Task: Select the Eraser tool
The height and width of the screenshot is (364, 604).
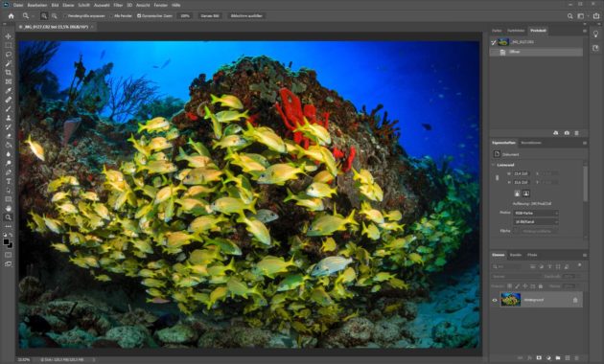Action: [x=8, y=136]
